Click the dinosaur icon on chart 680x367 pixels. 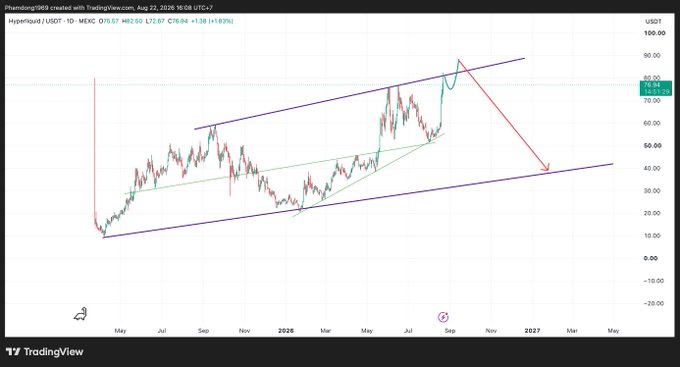[81, 314]
